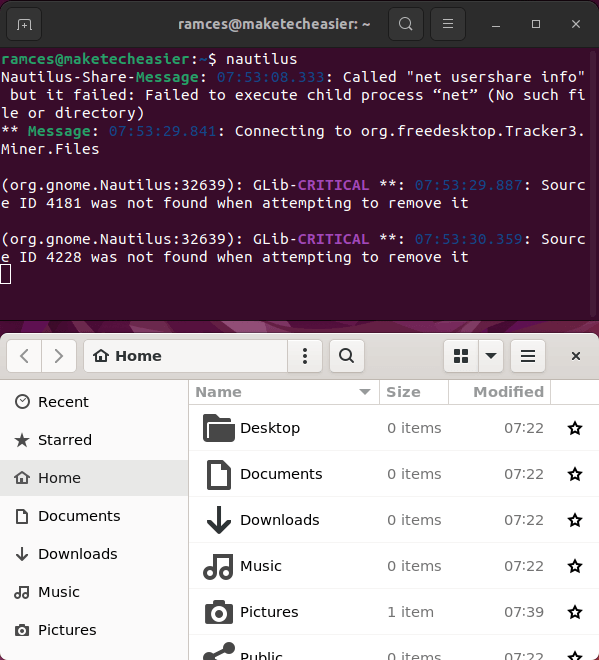The image size is (599, 660).
Task: Open Downloads in the sidebar
Action: pos(94,554)
